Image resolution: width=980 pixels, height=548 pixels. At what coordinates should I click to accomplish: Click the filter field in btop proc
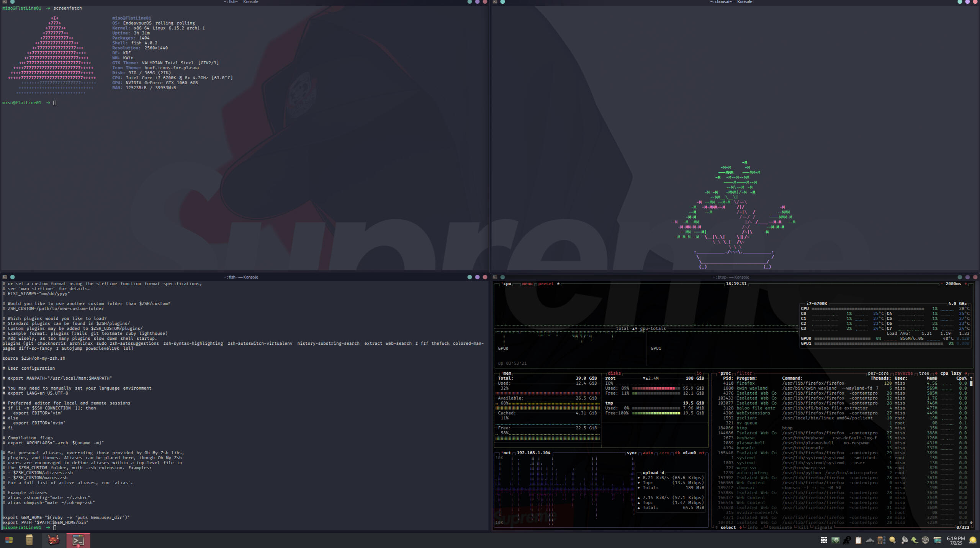pyautogui.click(x=744, y=373)
